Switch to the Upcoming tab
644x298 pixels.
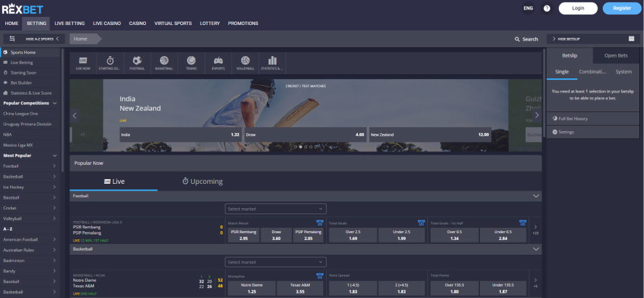[203, 181]
